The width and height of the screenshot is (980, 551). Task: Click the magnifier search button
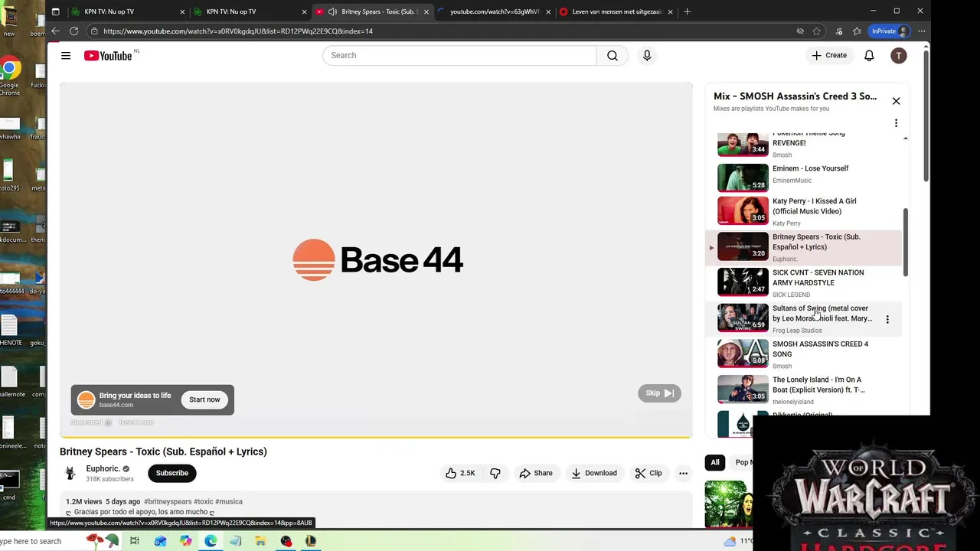pyautogui.click(x=612, y=55)
